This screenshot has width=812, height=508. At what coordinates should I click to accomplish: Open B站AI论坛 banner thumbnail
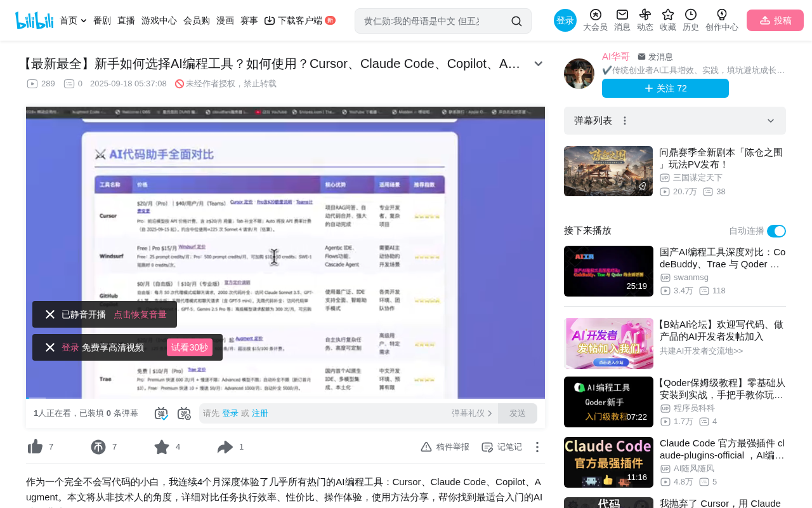[x=608, y=344]
